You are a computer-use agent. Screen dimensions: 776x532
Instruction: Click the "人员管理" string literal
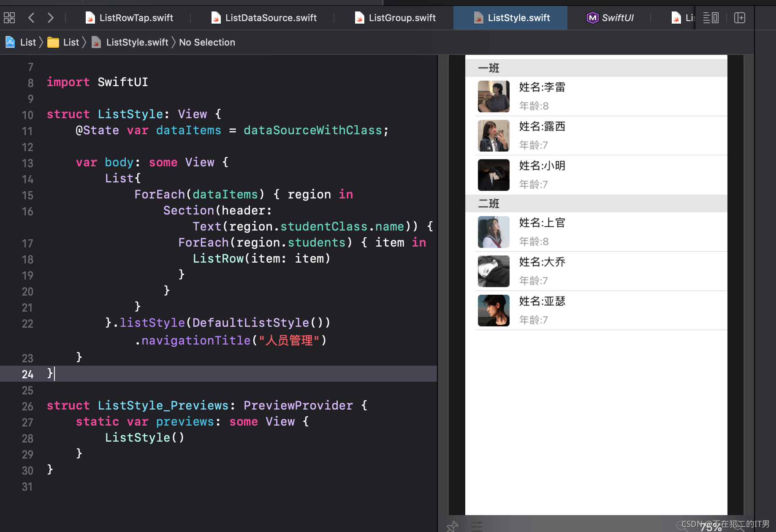pos(289,340)
